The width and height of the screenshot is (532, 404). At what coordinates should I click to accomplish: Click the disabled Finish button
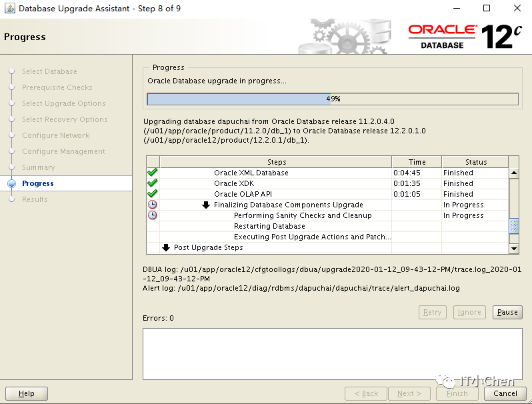tap(457, 393)
